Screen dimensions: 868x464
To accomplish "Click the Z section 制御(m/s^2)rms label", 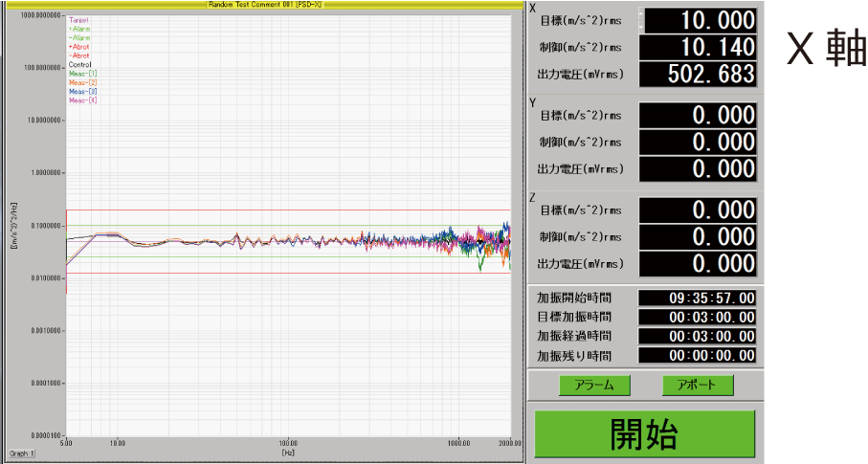I will point(581,237).
